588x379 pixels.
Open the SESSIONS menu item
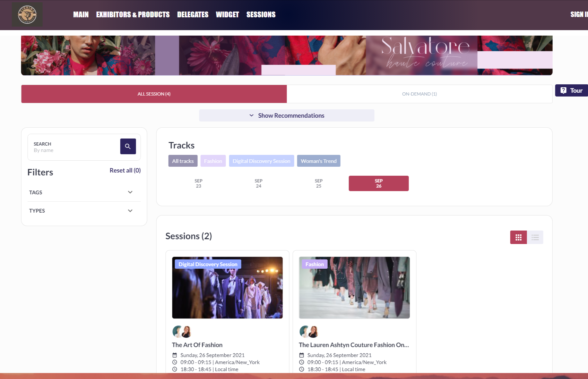pyautogui.click(x=261, y=14)
